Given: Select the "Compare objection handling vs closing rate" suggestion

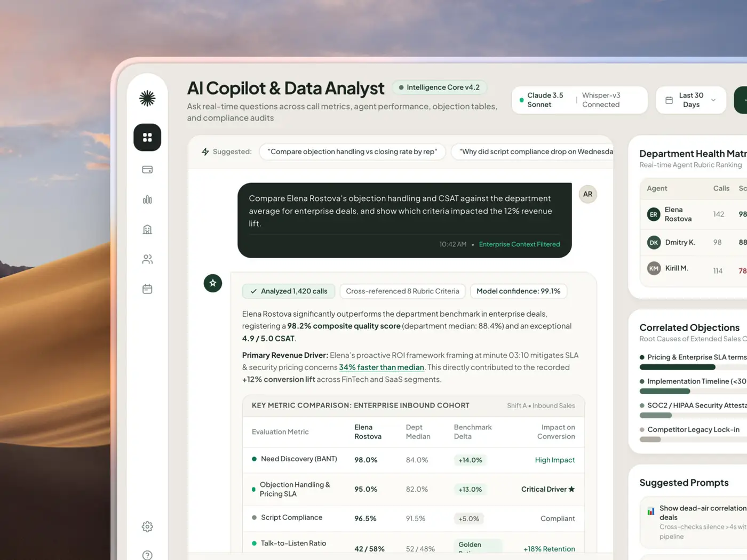Looking at the screenshot, I should (x=352, y=151).
